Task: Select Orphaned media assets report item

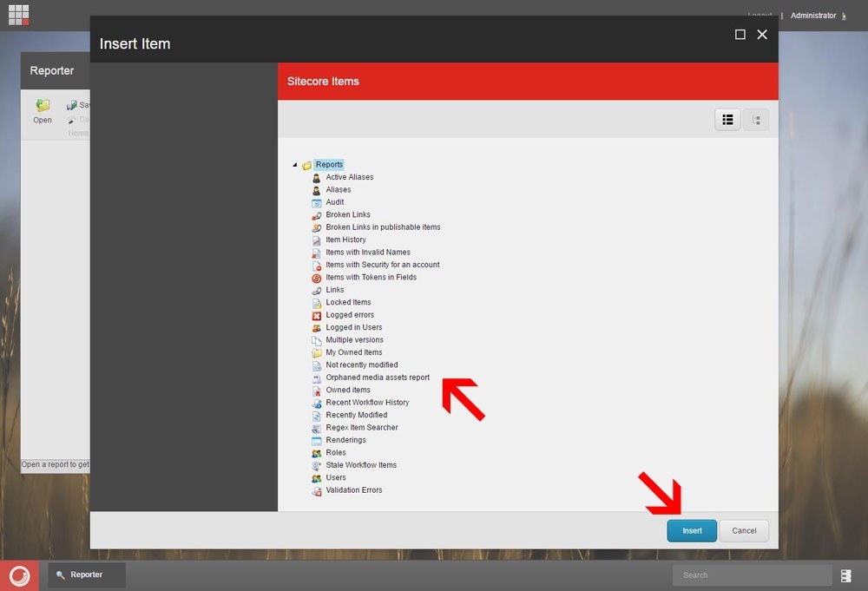Action: (378, 378)
